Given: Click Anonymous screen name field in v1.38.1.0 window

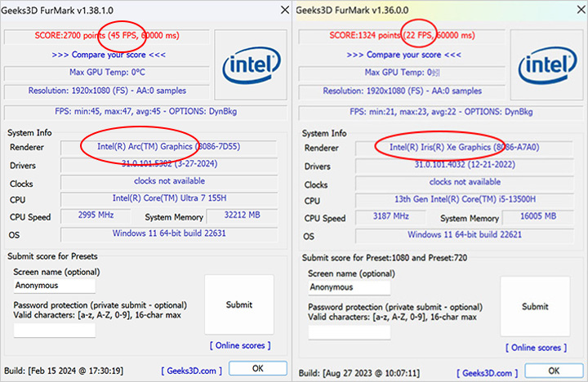Looking at the screenshot, I should [x=55, y=286].
